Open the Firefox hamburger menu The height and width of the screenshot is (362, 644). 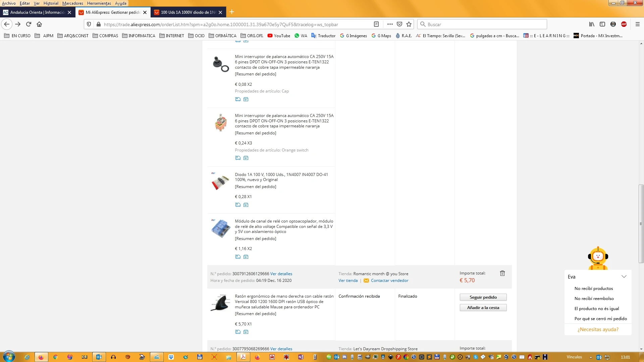tap(637, 24)
